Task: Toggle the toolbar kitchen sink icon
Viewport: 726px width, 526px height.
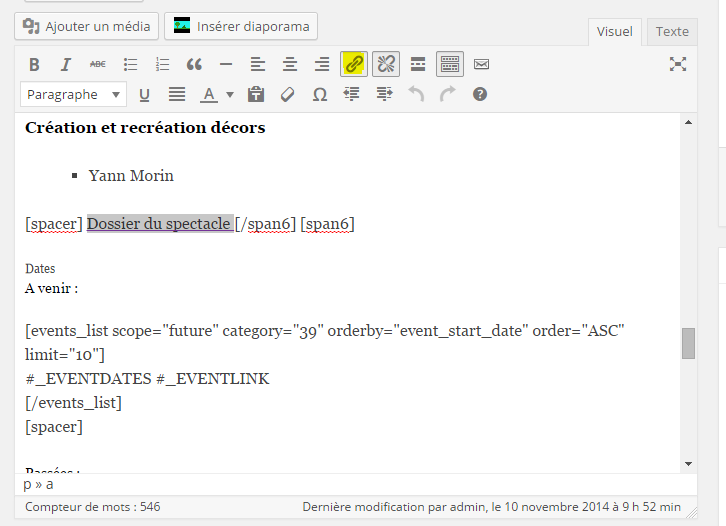Action: (x=450, y=64)
